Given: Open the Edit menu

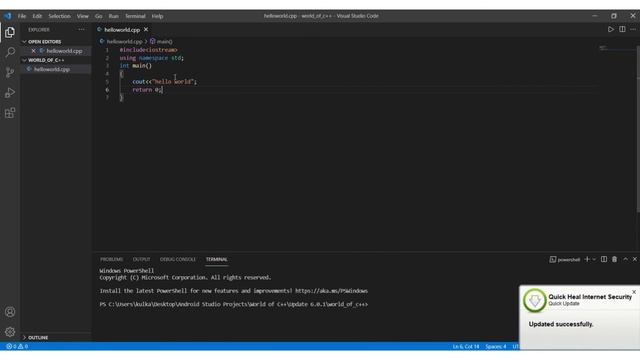Looking at the screenshot, I should click(x=37, y=16).
